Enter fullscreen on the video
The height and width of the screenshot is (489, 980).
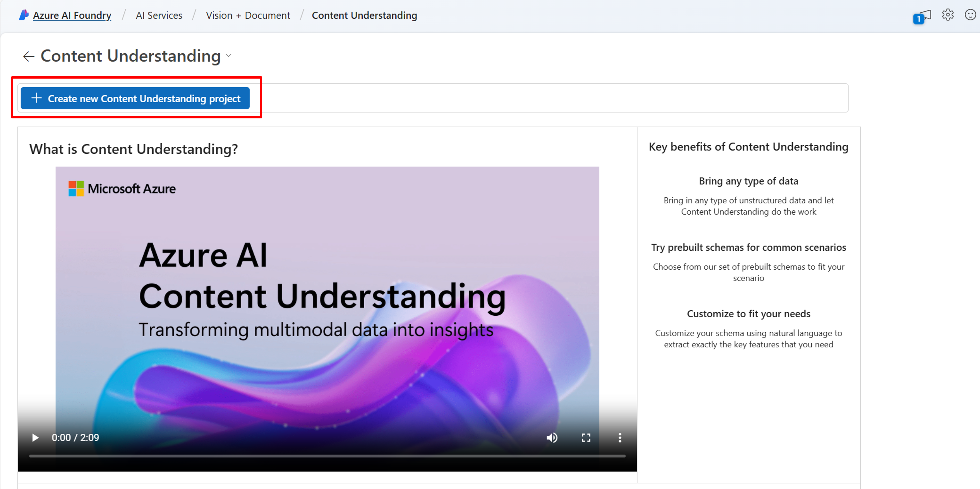tap(586, 438)
